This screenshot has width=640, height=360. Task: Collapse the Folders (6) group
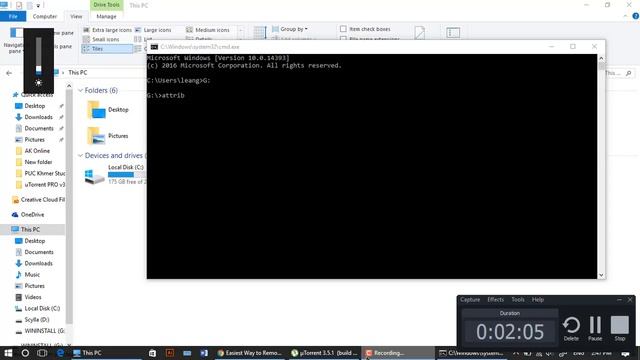coord(80,90)
